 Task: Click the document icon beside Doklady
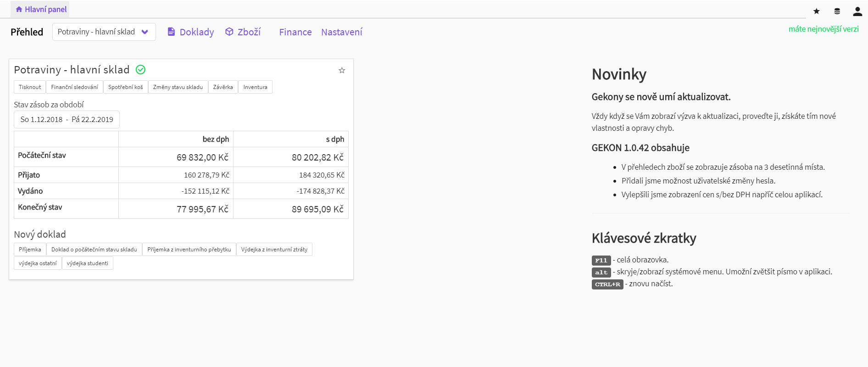(x=171, y=32)
